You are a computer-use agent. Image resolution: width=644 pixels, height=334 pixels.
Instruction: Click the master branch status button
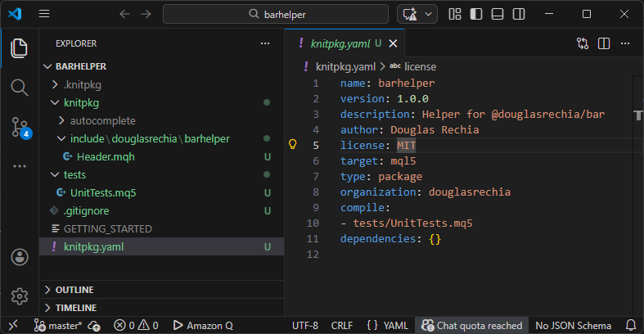pyautogui.click(x=57, y=325)
